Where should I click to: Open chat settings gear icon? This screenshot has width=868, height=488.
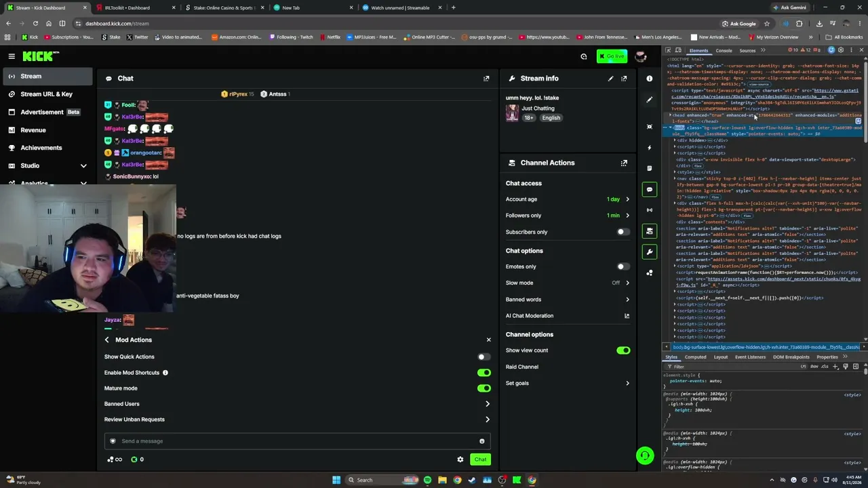click(x=460, y=460)
